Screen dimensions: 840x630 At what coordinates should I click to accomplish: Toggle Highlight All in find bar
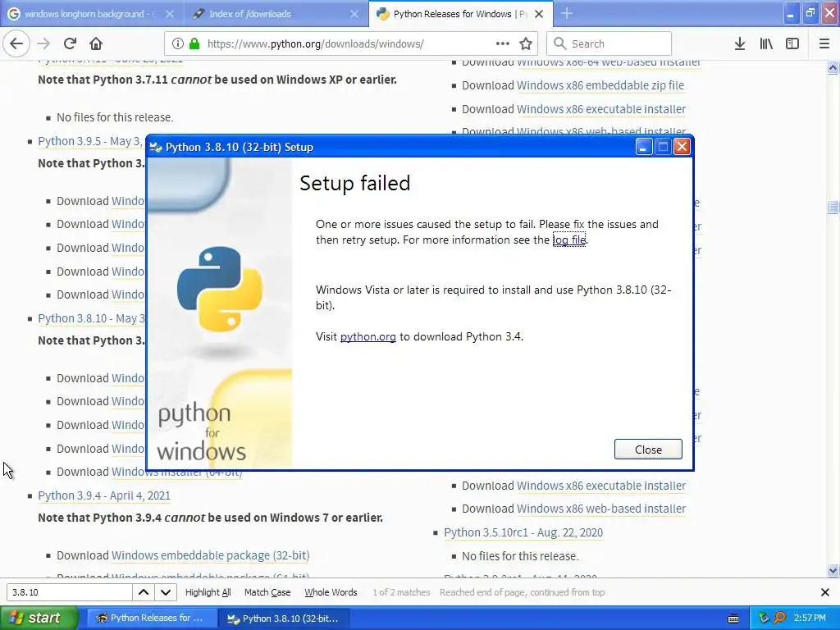point(208,592)
